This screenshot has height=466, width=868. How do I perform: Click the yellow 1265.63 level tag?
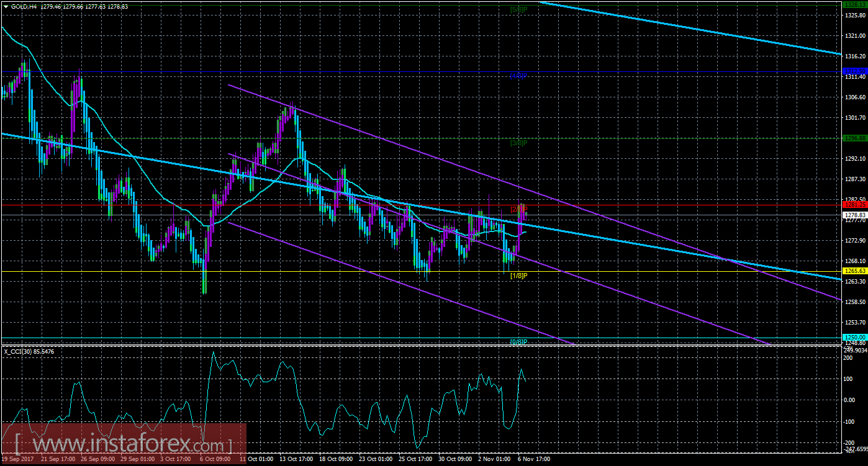[855, 271]
